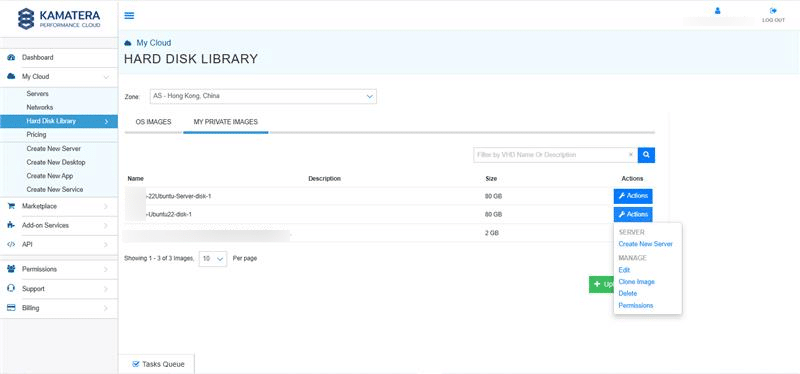Collapse the My Cloud sidebar section chevron
Image resolution: width=800 pixels, height=374 pixels.
click(x=106, y=77)
